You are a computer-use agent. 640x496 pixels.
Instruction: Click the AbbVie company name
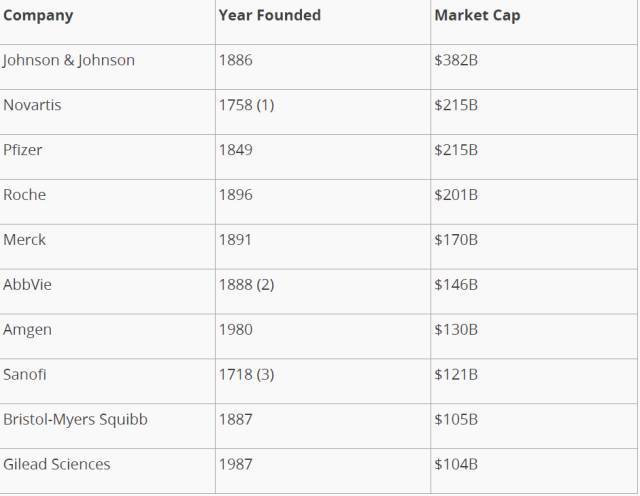pyautogui.click(x=27, y=285)
